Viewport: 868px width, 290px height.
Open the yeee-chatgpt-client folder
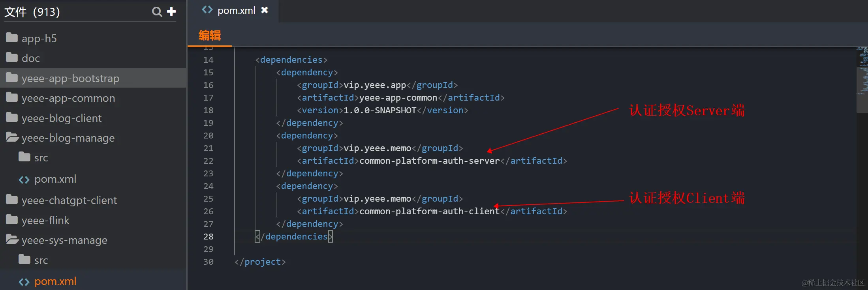coord(69,200)
